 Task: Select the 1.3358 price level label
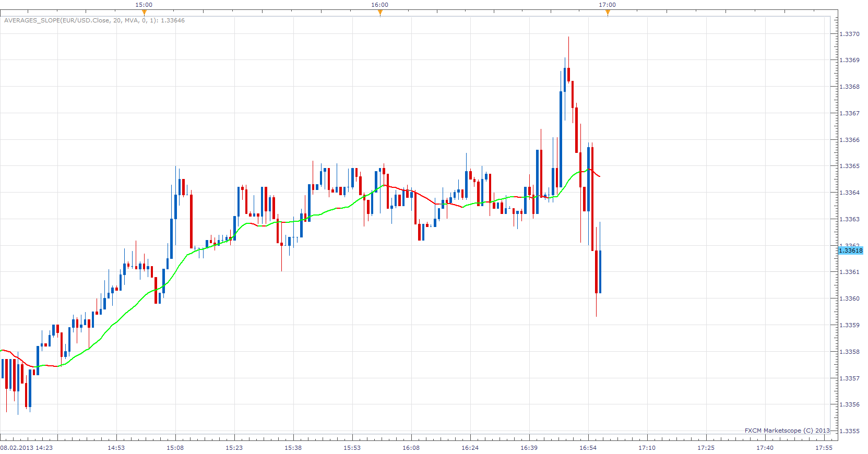(849, 352)
